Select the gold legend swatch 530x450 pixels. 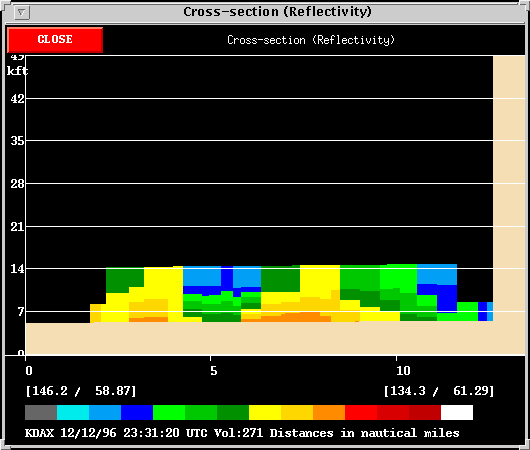point(297,412)
